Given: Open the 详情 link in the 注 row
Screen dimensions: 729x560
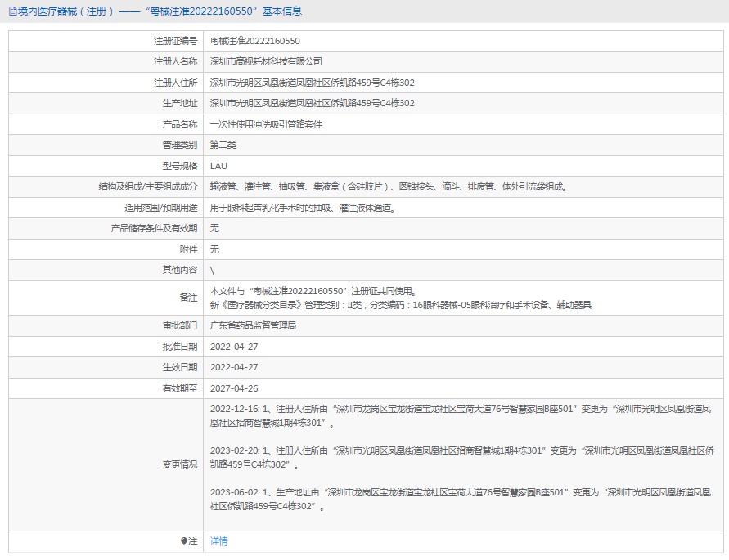Looking at the screenshot, I should [x=218, y=541].
